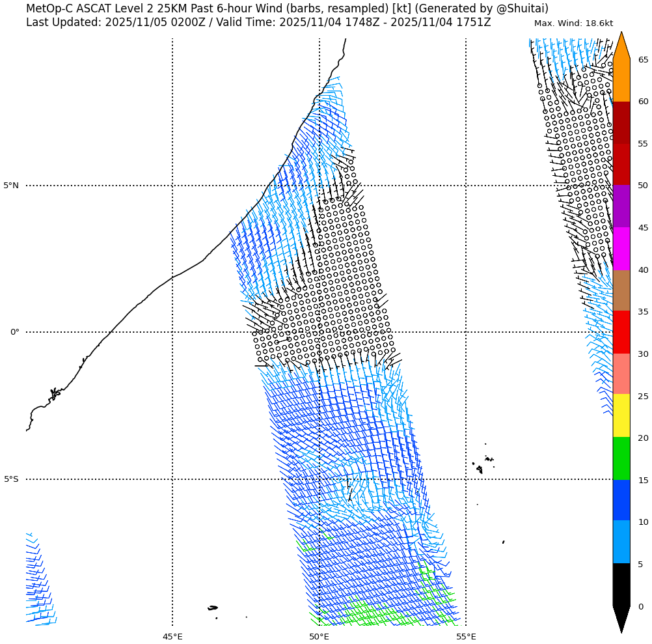652x644 pixels.
Task: Click the gridline intersection at 50°E and equator
Action: (319, 332)
